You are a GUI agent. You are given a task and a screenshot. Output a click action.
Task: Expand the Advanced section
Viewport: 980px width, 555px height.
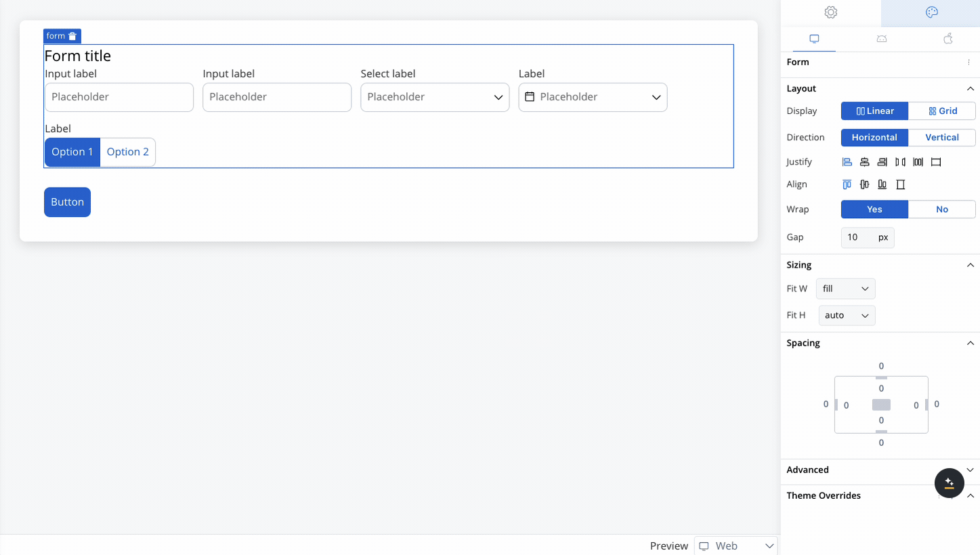tap(970, 470)
